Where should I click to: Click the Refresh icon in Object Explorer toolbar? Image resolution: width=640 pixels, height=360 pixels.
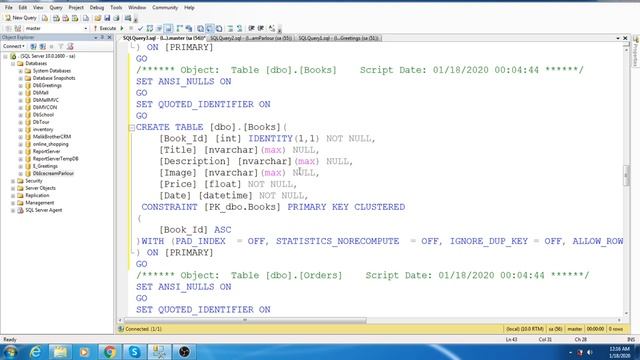tap(70, 46)
